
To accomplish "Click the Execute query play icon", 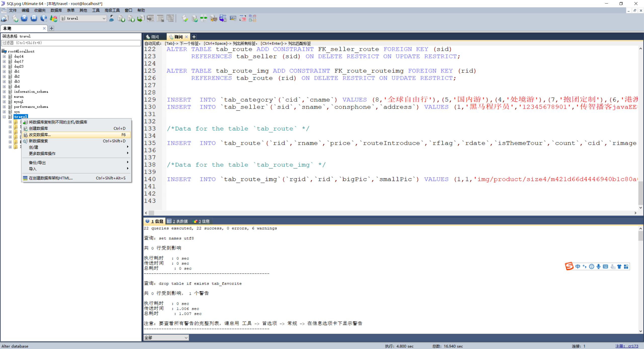I will point(24,18).
